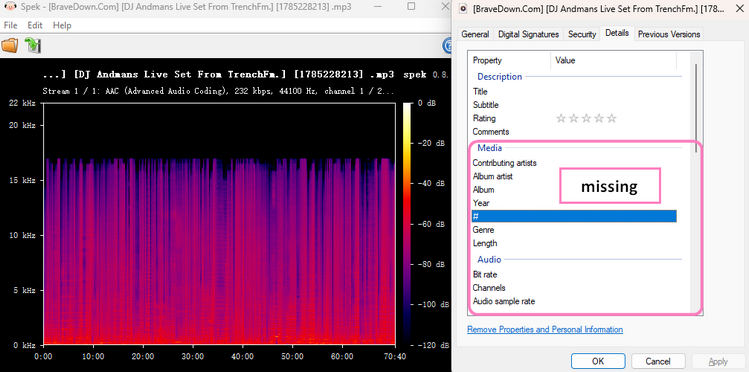Image resolution: width=749 pixels, height=372 pixels.
Task: Maximize the Spek window
Action: click(x=412, y=7)
